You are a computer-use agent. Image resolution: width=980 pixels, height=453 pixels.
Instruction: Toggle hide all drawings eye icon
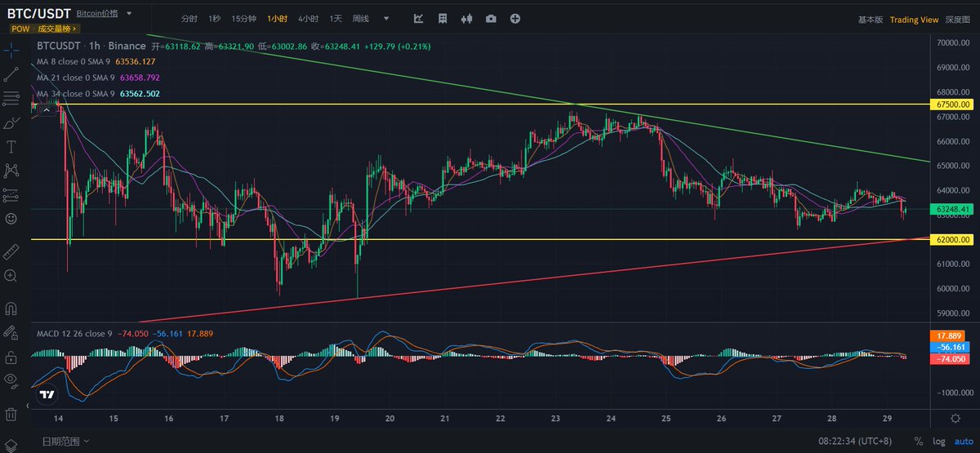(x=11, y=380)
